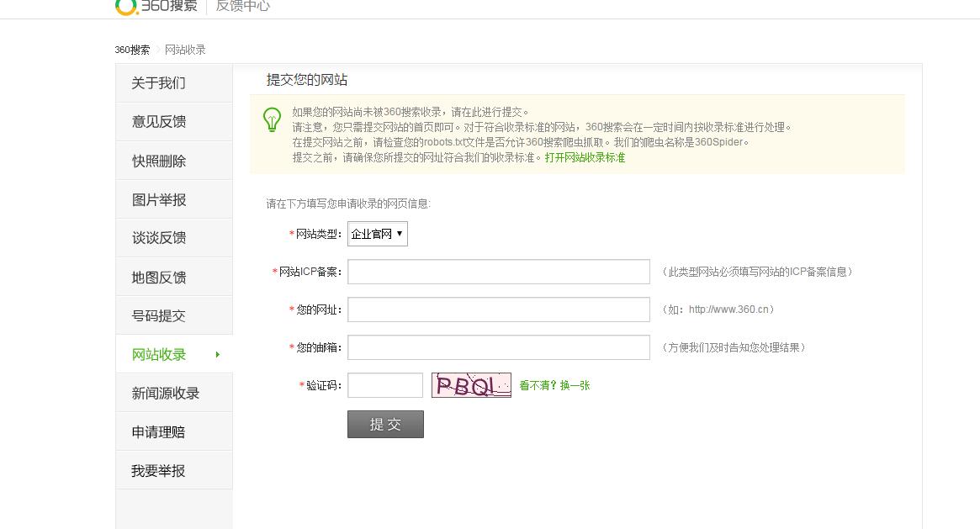Click 换一张 to refresh captcha

point(576,385)
